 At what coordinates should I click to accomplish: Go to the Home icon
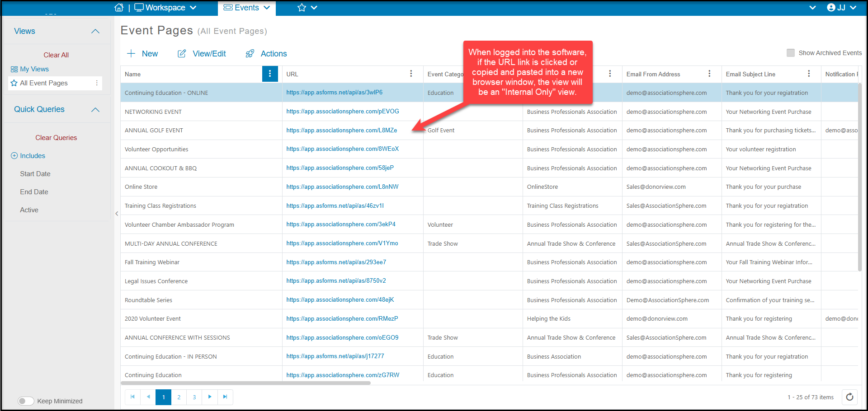pyautogui.click(x=119, y=8)
